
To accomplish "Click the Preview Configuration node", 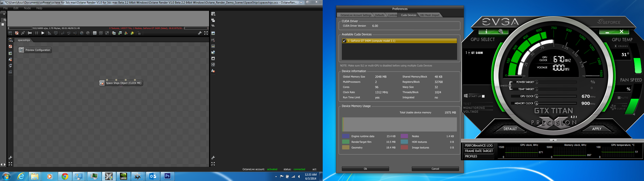I will pyautogui.click(x=35, y=50).
